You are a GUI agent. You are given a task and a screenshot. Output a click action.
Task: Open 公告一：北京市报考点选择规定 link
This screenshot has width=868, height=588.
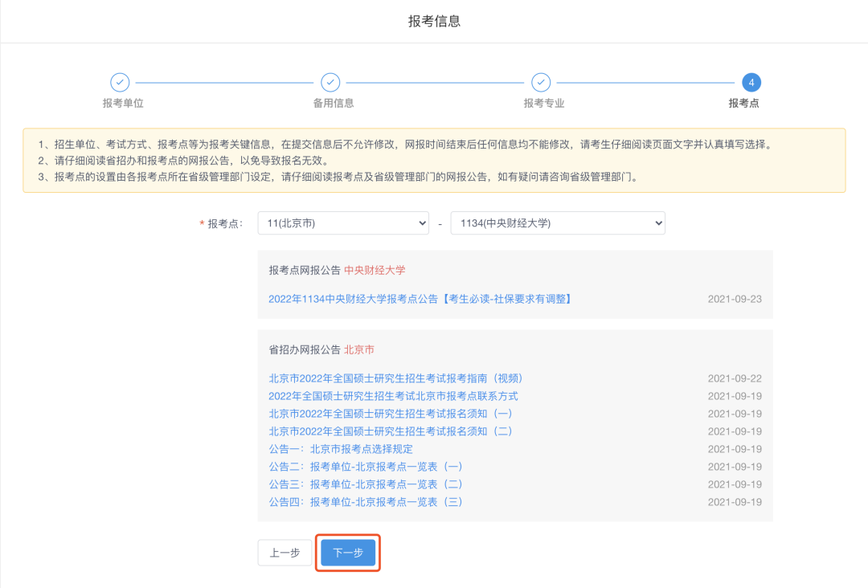(x=341, y=449)
